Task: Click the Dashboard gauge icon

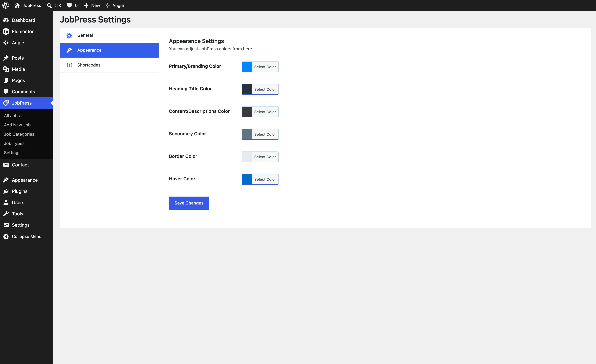Action: 6,20
